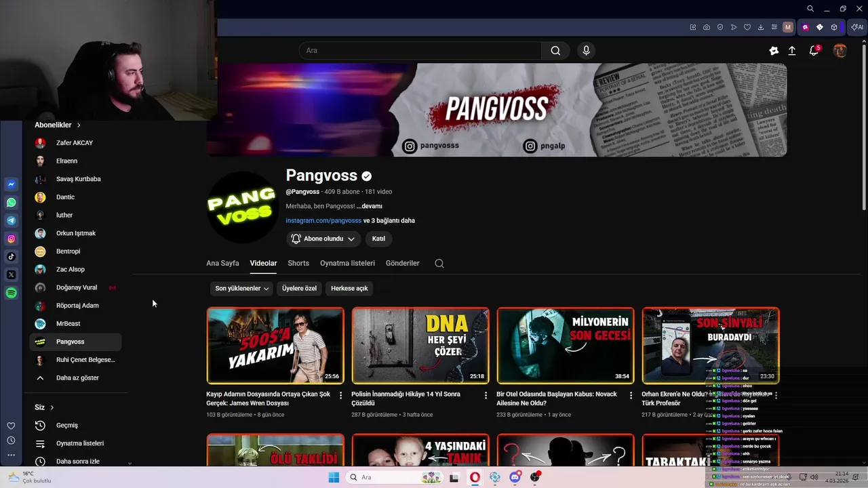
Task: Expand the 'Abonelikler' section header
Action: pyautogui.click(x=58, y=125)
